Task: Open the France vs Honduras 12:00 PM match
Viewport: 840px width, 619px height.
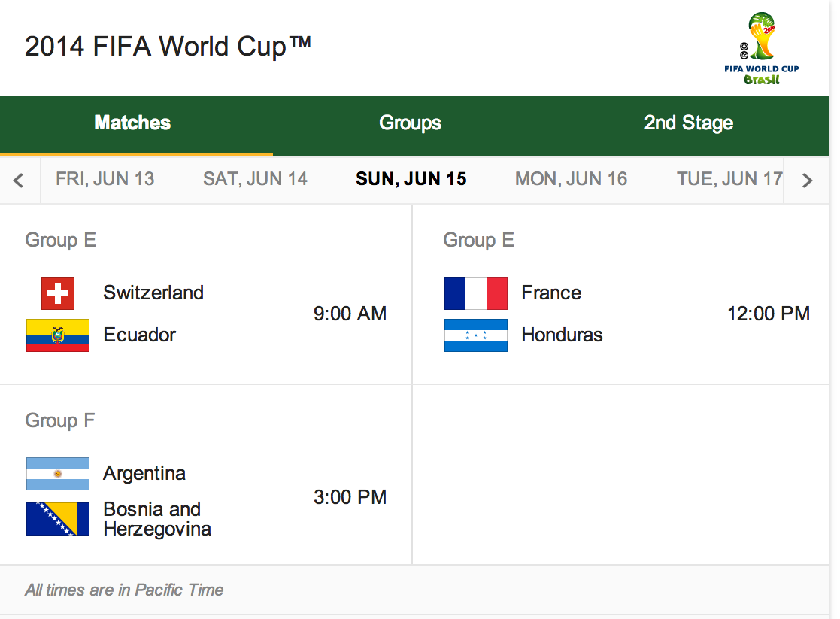Action: [621, 294]
